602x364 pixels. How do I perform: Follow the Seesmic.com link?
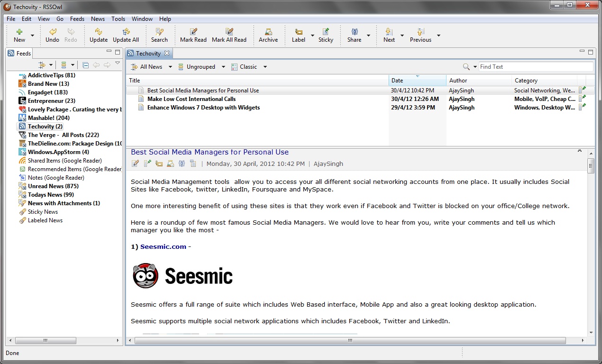(x=163, y=246)
